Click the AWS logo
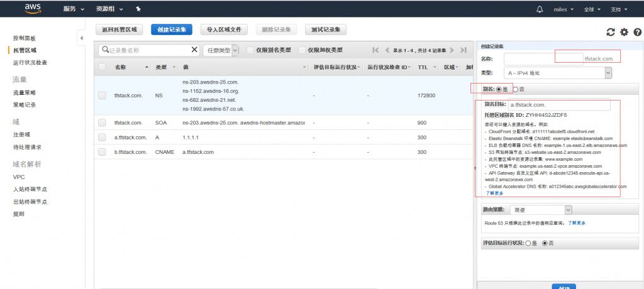This screenshot has height=289, width=644. pos(33,9)
